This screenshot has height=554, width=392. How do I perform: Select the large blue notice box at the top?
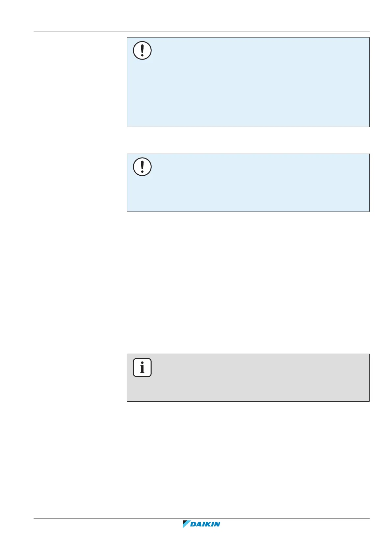[248, 82]
